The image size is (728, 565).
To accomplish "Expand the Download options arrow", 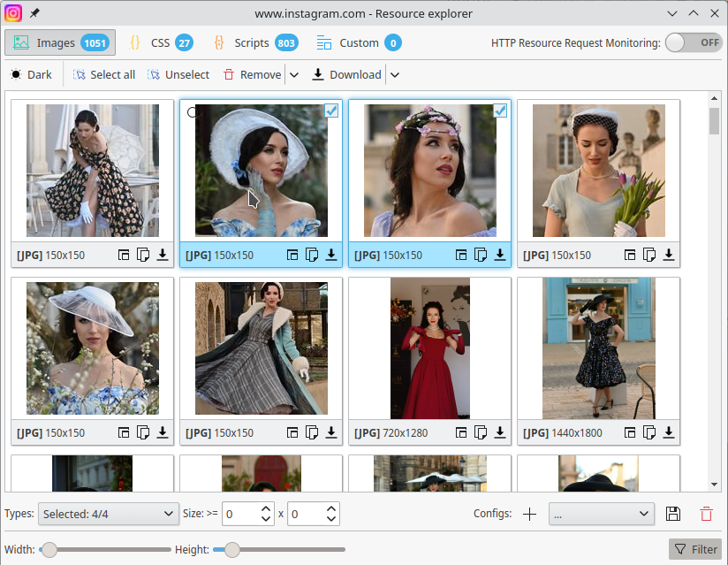I will coord(395,75).
